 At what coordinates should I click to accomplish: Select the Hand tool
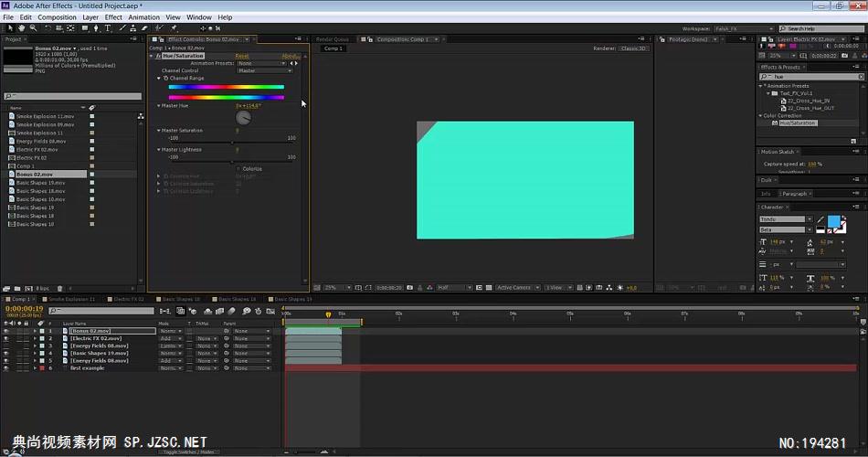point(22,27)
